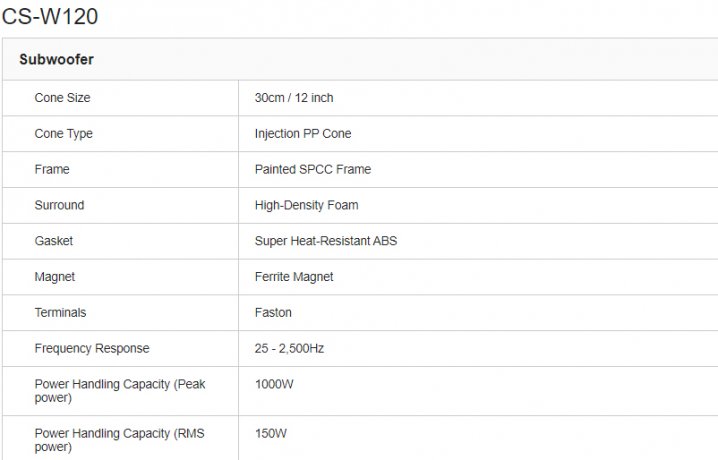Click the Faston terminals value

273,313
